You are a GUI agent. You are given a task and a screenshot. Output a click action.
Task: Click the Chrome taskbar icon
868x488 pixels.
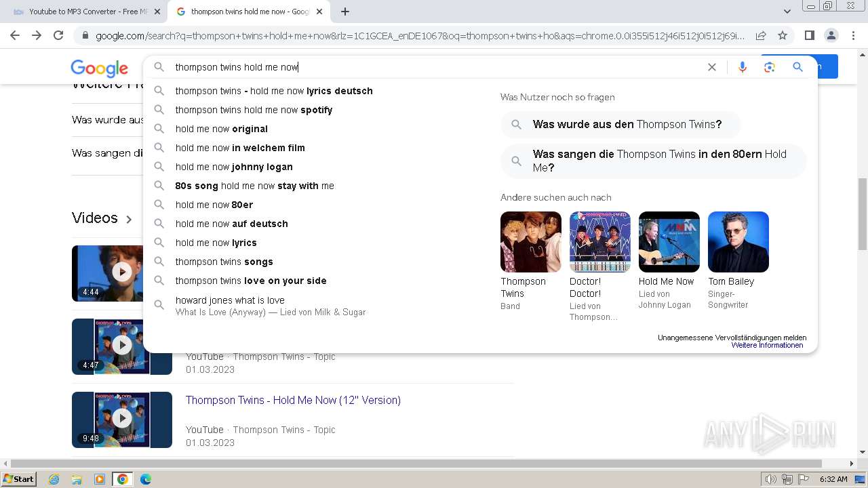(122, 479)
